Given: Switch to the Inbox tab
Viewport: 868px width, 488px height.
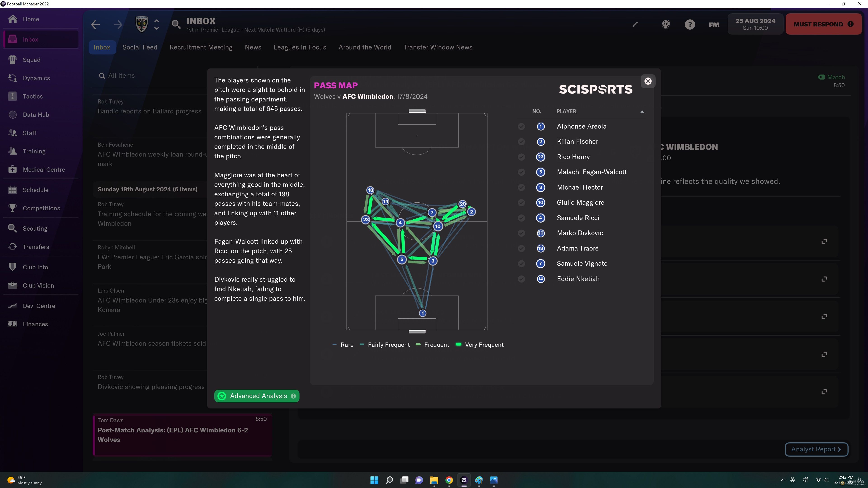Looking at the screenshot, I should click(x=102, y=47).
